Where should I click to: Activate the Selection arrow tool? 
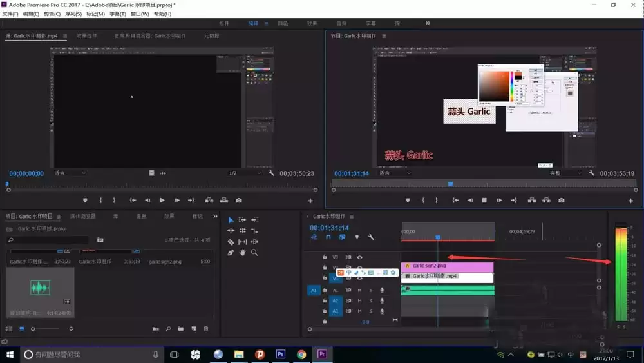click(x=231, y=220)
